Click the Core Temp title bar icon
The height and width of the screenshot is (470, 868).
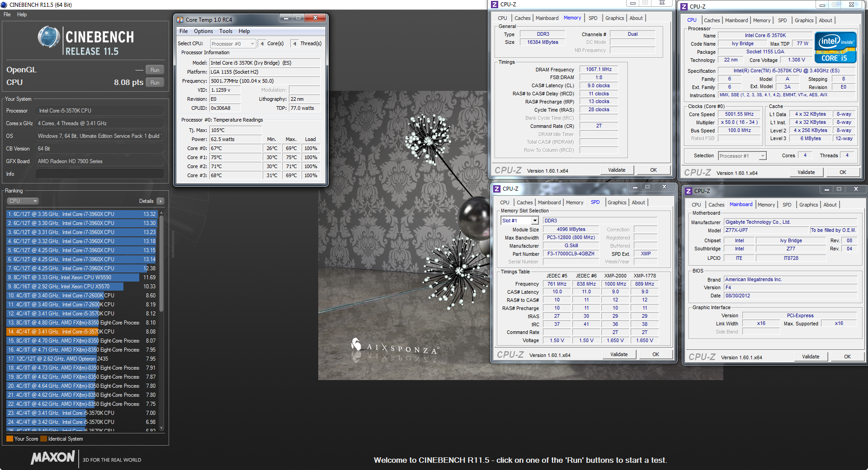(x=180, y=19)
